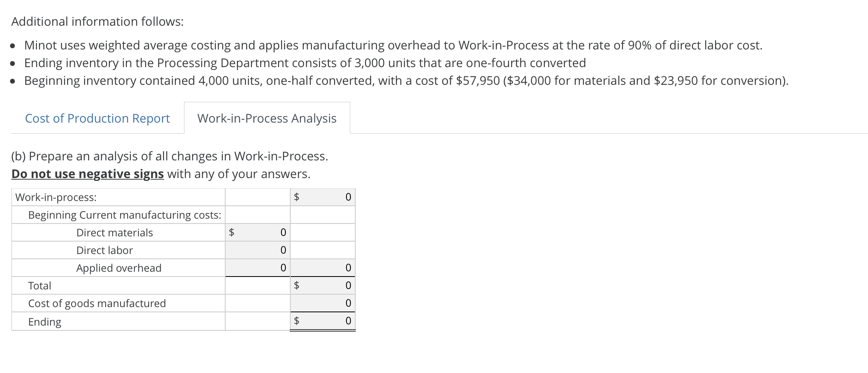Switch to the Cost of Production Report tab
Viewport: 868px width, 373px height.
tap(97, 118)
